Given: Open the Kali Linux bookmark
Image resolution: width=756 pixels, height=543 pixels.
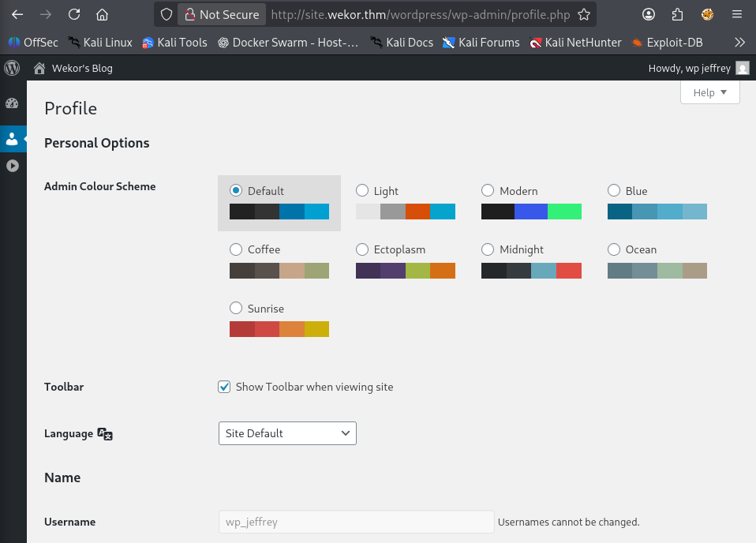Looking at the screenshot, I should click(x=99, y=43).
